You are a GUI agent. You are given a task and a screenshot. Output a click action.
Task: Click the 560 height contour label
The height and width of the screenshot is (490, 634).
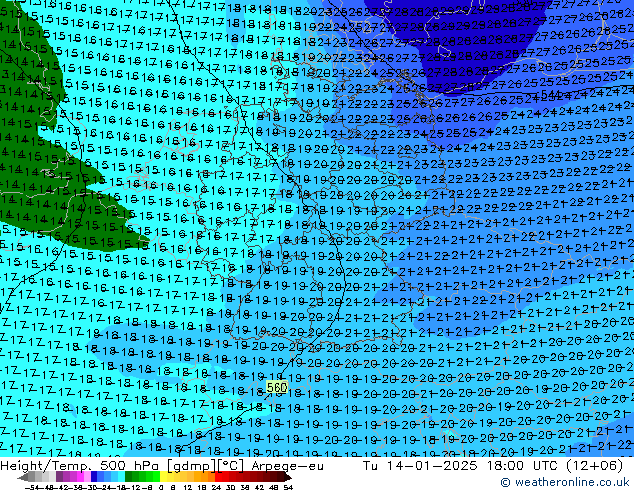pyautogui.click(x=277, y=388)
